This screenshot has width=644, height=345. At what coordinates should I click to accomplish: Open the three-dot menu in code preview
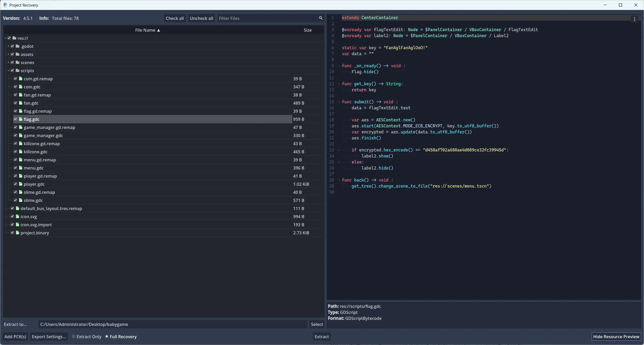pos(634,19)
